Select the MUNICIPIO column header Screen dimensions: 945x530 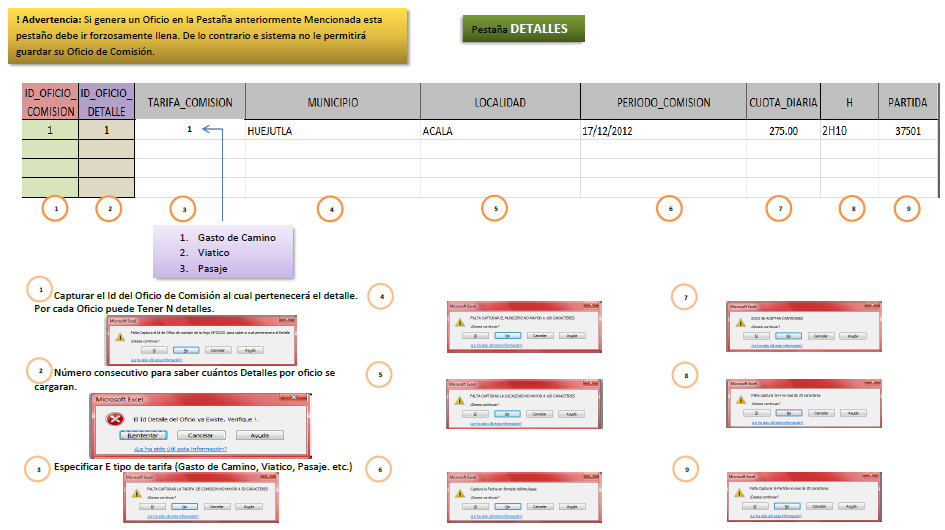click(332, 102)
